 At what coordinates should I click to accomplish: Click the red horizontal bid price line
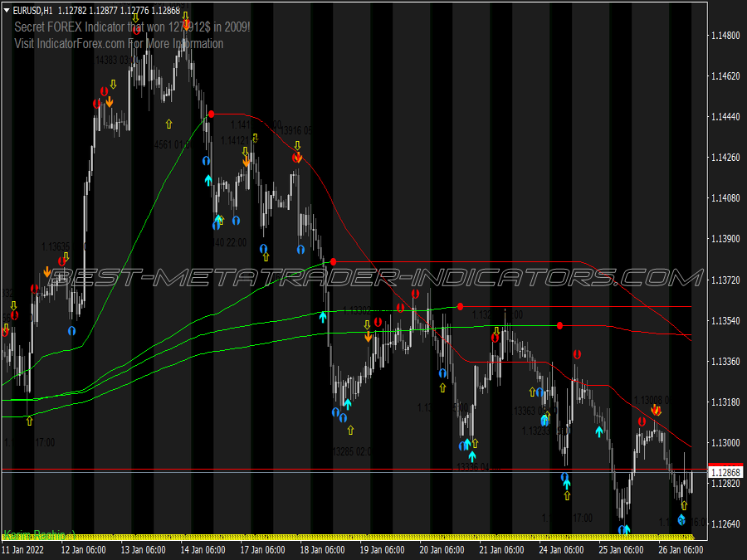354,470
